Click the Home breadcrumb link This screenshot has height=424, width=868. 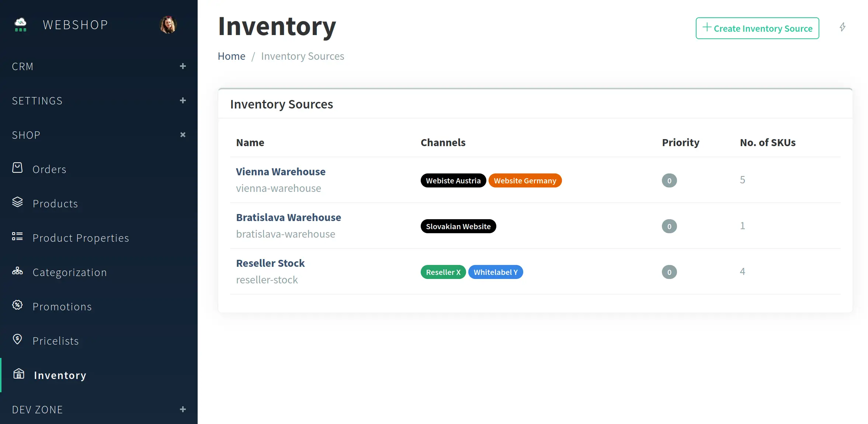[x=232, y=56]
